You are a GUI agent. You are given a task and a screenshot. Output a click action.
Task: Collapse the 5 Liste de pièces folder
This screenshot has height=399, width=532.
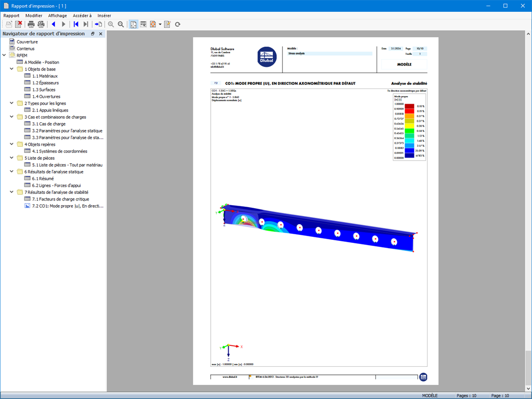click(12, 158)
